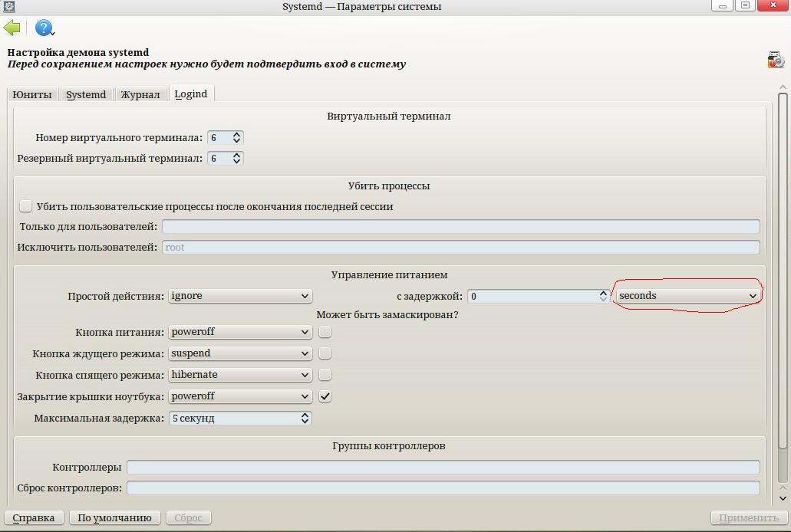Image resolution: width=791 pixels, height=532 pixels.
Task: Open Кнопка спящего режима dropdown showing hibernate
Action: tap(240, 375)
